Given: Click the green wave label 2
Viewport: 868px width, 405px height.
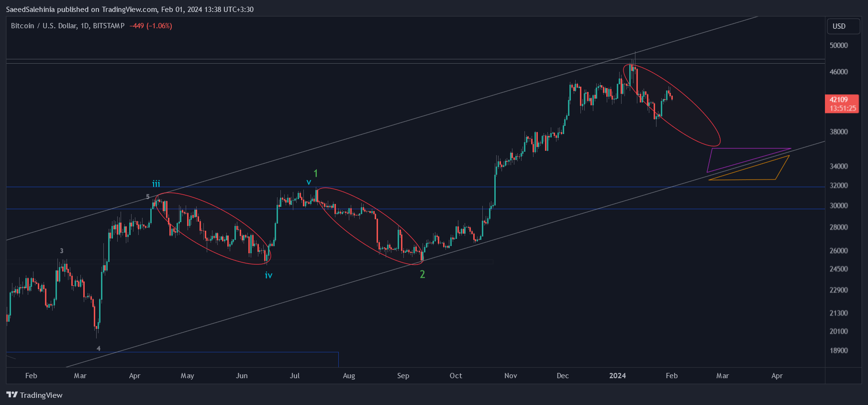Looking at the screenshot, I should (x=423, y=274).
